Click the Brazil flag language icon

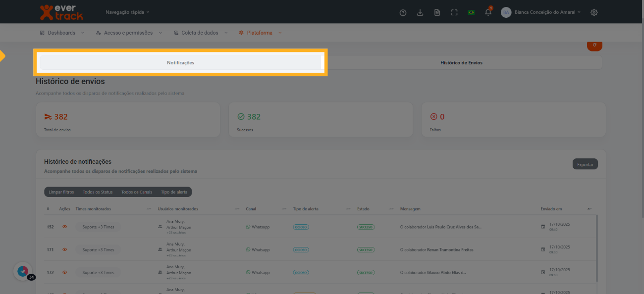coord(471,12)
